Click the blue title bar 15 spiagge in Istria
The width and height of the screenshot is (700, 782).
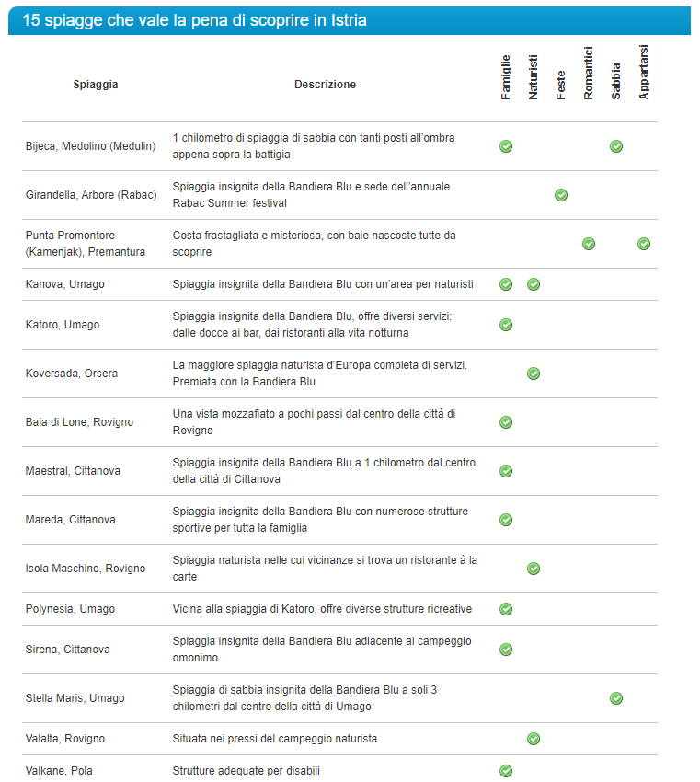[x=350, y=20]
